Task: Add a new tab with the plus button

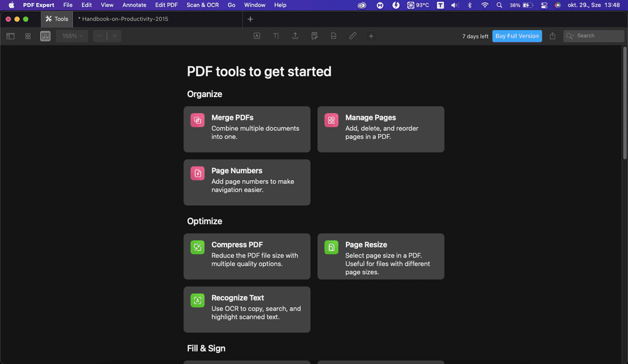Action: tap(250, 18)
